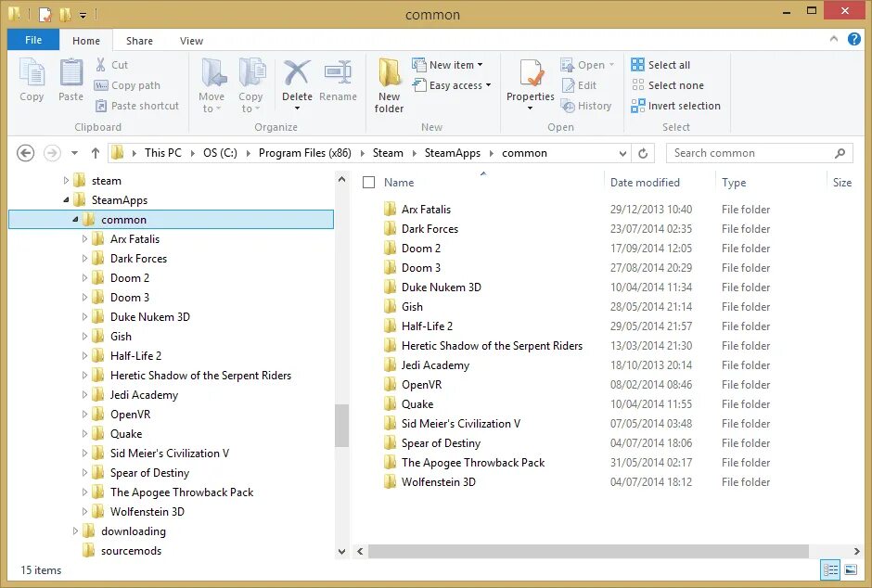Expand Arx Fatalis in the tree
Viewport: 872px width, 588px height.
[x=84, y=239]
